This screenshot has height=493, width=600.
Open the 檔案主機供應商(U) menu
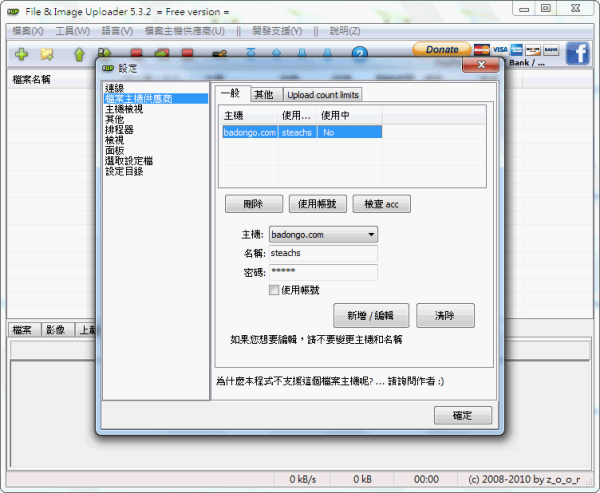pos(185,31)
